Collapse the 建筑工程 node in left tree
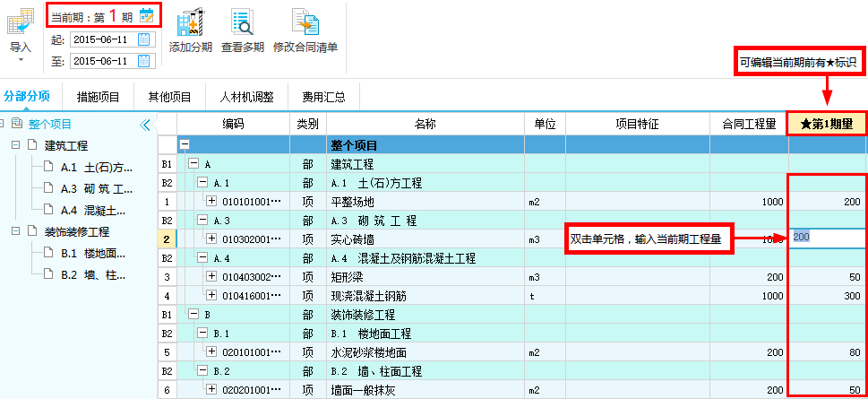Screen dimensions: 868x399 tap(15, 145)
